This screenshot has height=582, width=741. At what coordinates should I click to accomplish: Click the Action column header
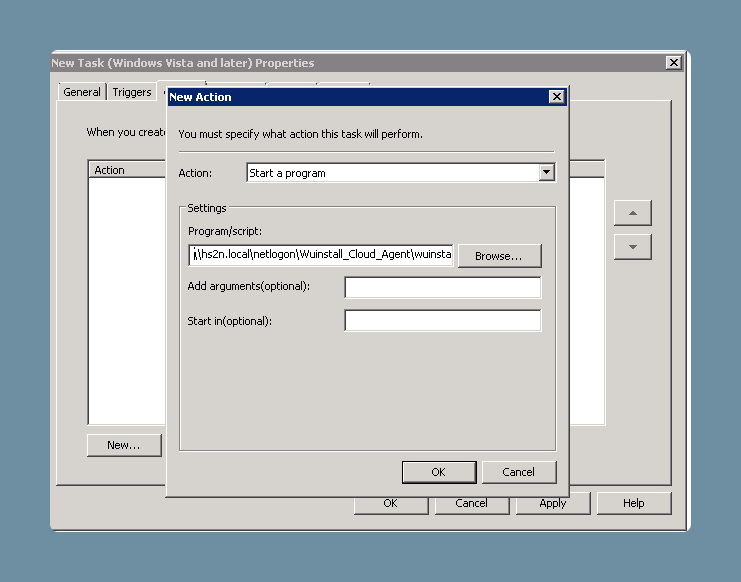(128, 170)
